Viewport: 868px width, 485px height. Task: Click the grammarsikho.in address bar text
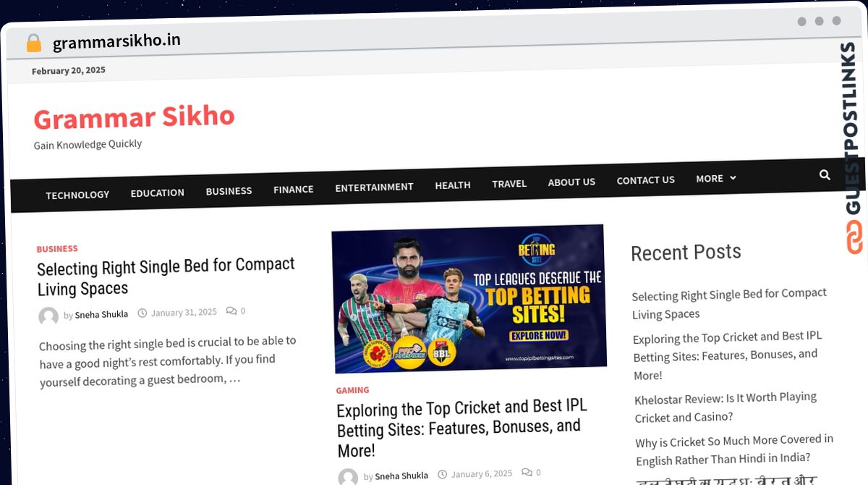click(x=116, y=41)
